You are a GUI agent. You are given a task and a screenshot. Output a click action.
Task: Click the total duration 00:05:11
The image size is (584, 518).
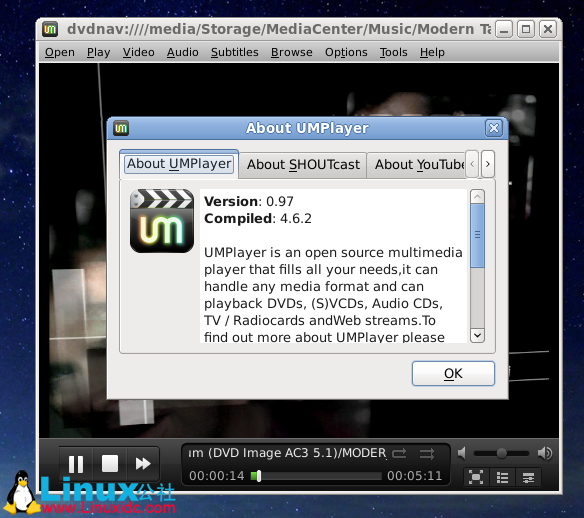click(415, 476)
